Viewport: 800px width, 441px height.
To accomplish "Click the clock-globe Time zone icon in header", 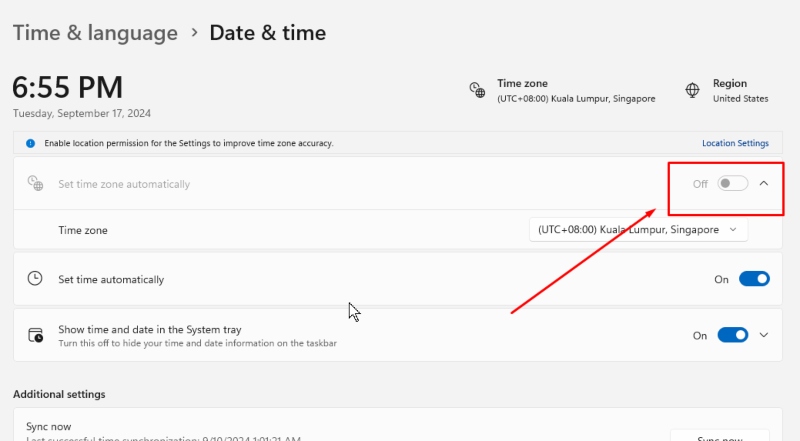I will coord(477,90).
